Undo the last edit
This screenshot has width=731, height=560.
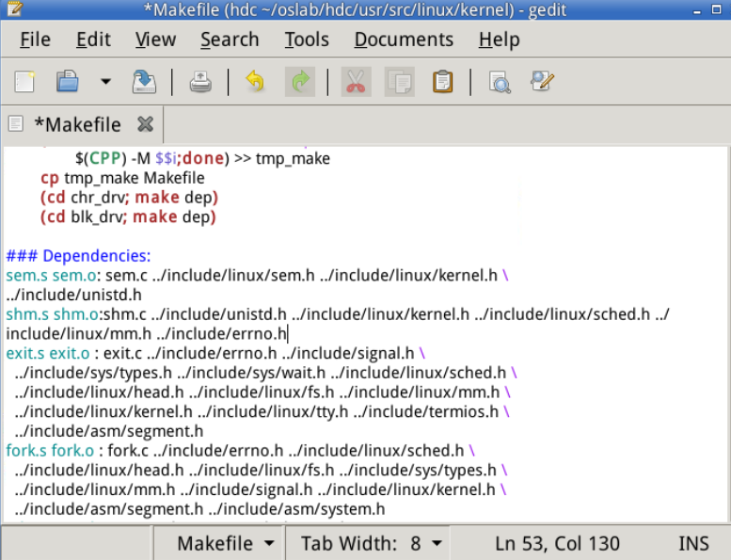coord(255,82)
